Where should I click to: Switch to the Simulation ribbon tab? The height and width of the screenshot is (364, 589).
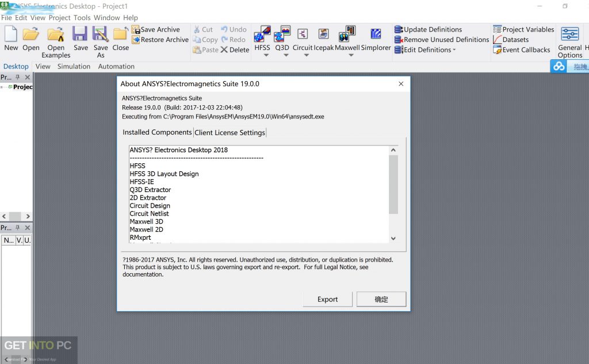tap(74, 67)
